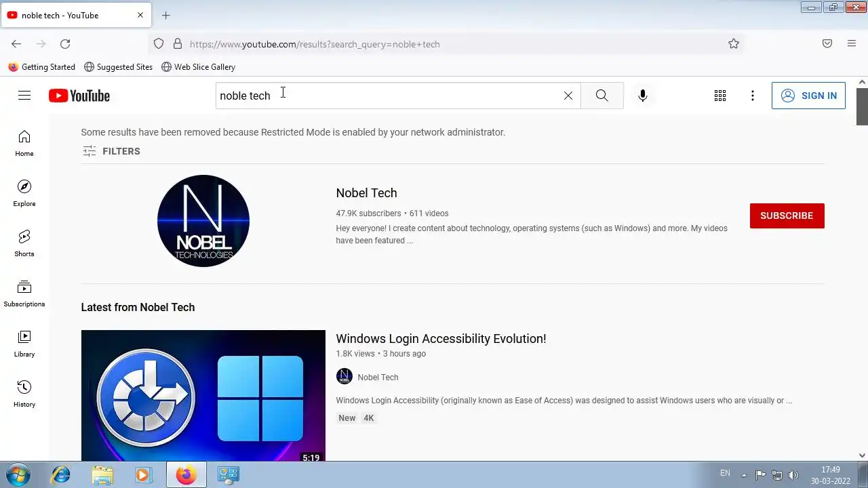This screenshot has height=488, width=868.
Task: Open a new browser tab
Action: 166,15
